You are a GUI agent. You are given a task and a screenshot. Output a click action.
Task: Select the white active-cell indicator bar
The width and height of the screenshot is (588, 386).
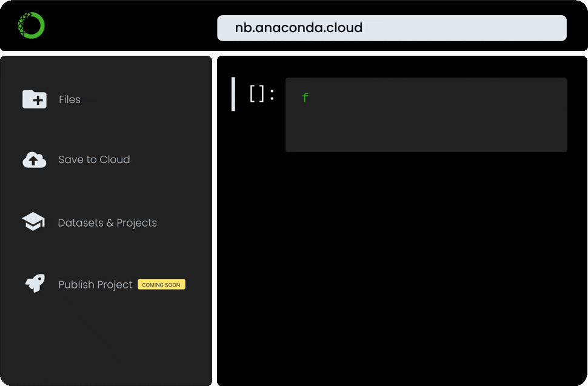point(233,94)
